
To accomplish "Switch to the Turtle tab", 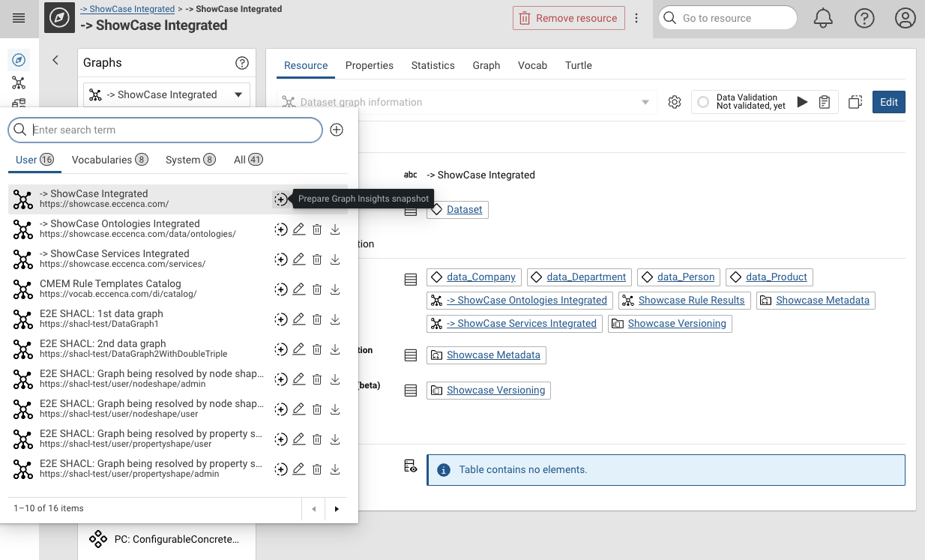I will click(x=578, y=65).
